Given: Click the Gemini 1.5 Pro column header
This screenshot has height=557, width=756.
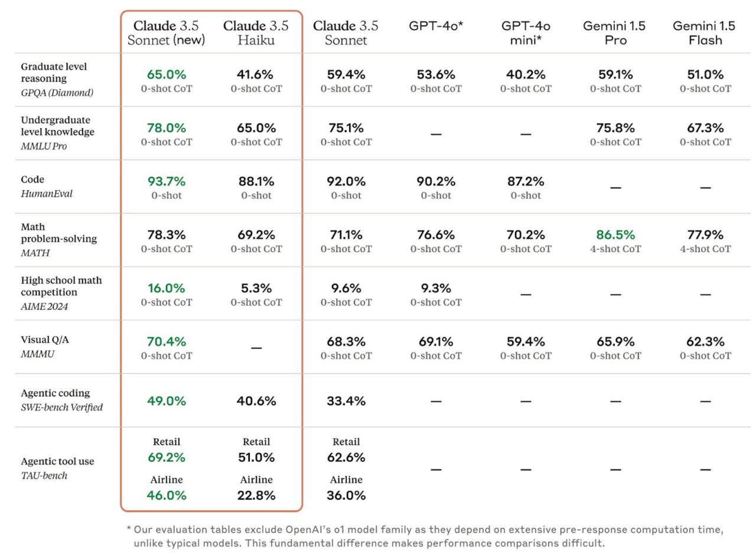Looking at the screenshot, I should (615, 33).
